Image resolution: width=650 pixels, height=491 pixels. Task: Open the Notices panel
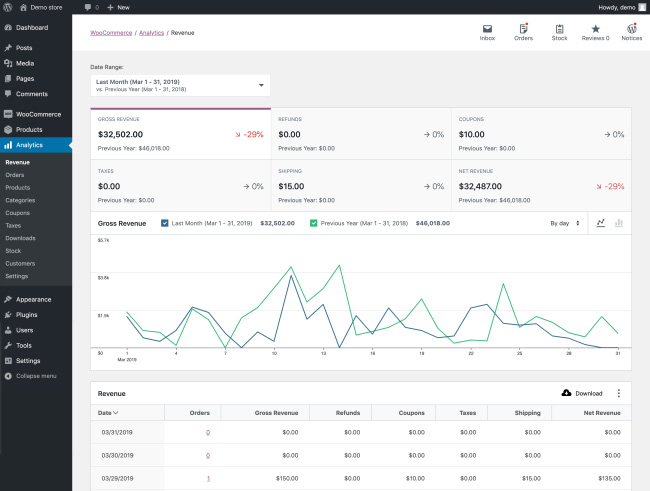click(631, 32)
